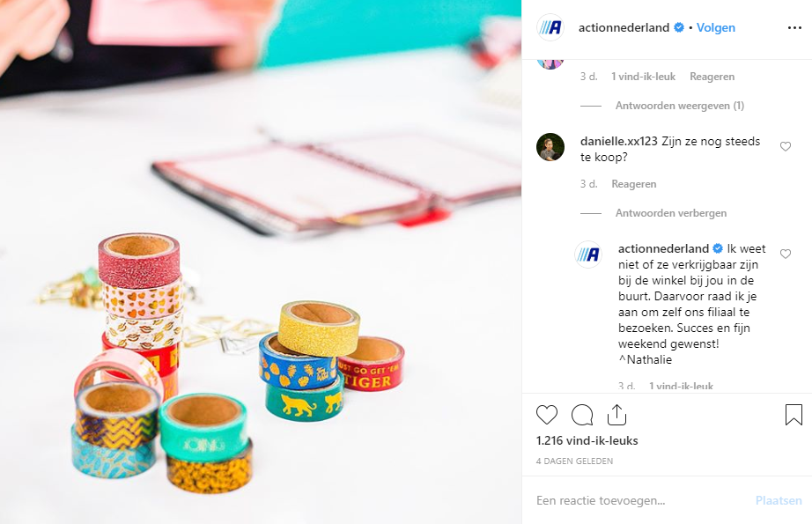
Task: Open the danielle.xx123 username link
Action: [x=619, y=142]
